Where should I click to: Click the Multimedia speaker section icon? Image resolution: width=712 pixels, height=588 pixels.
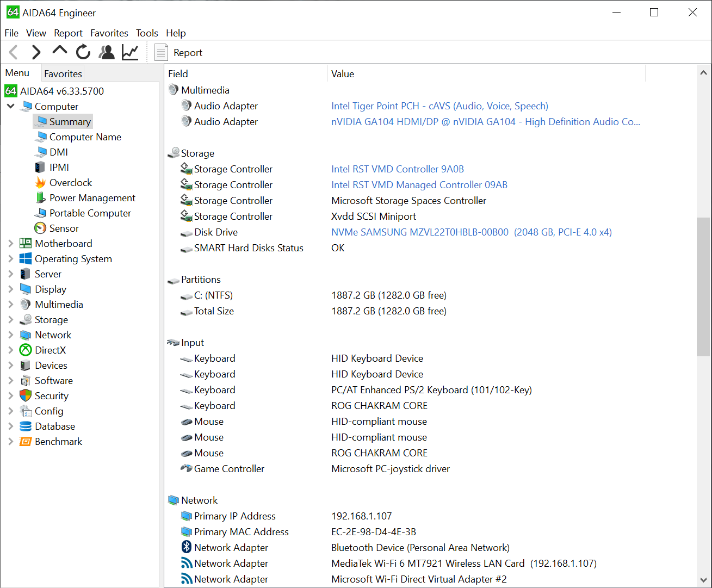174,90
